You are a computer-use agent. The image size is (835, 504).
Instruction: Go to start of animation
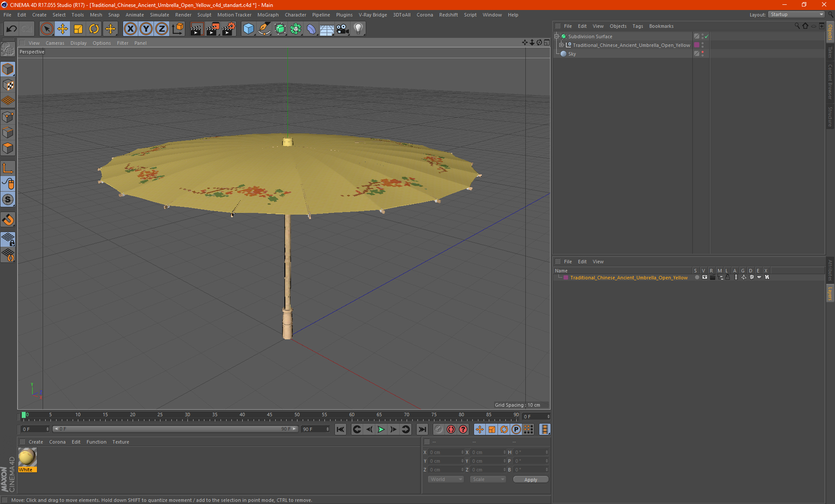tap(340, 429)
